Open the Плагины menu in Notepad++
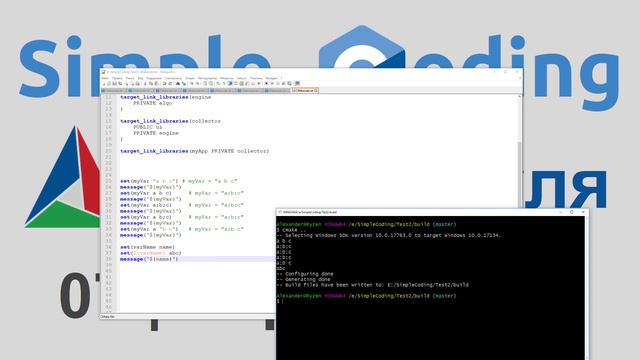Image resolution: width=640 pixels, height=360 pixels. pos(256,78)
